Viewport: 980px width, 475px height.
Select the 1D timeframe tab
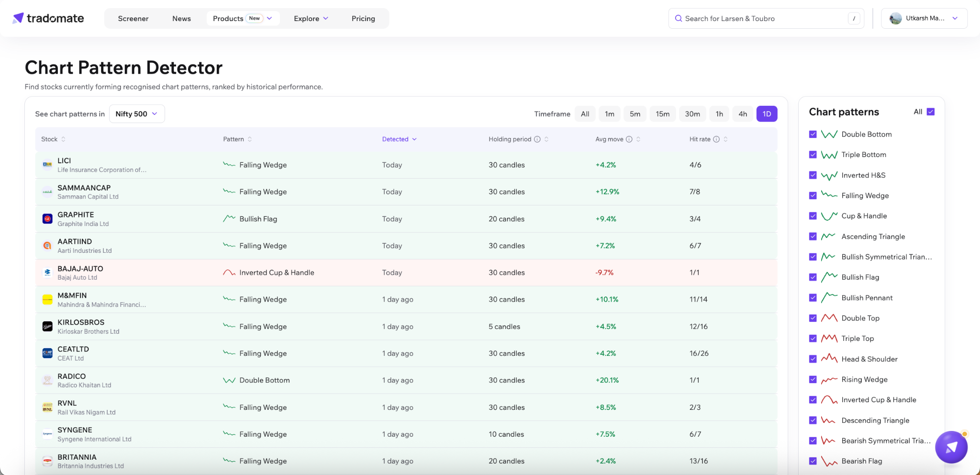click(767, 114)
